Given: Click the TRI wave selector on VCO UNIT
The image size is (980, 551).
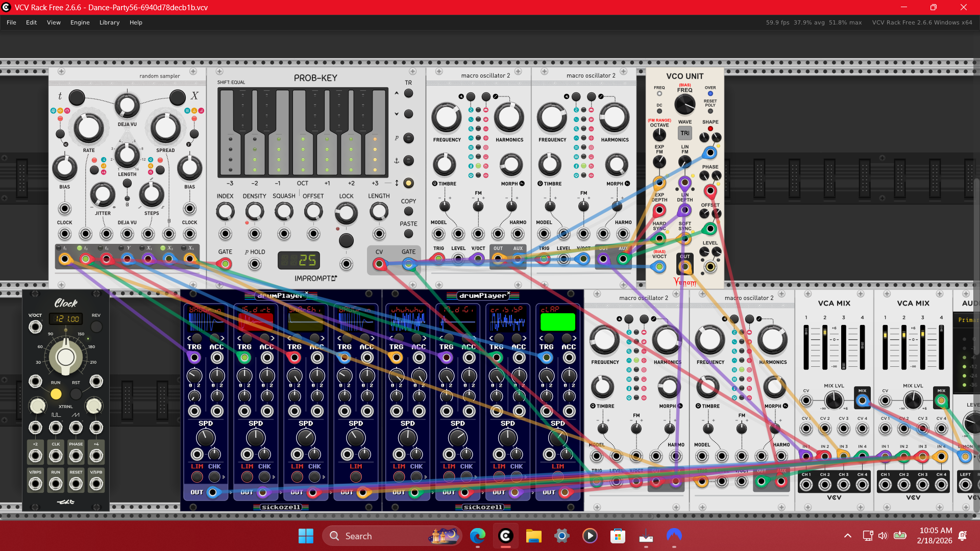Looking at the screenshot, I should (x=684, y=133).
